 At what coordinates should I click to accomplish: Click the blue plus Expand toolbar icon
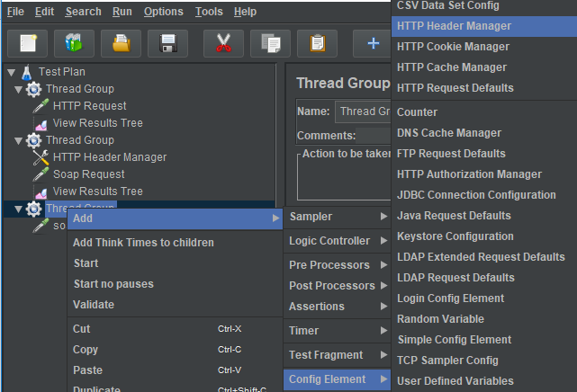pyautogui.click(x=373, y=43)
